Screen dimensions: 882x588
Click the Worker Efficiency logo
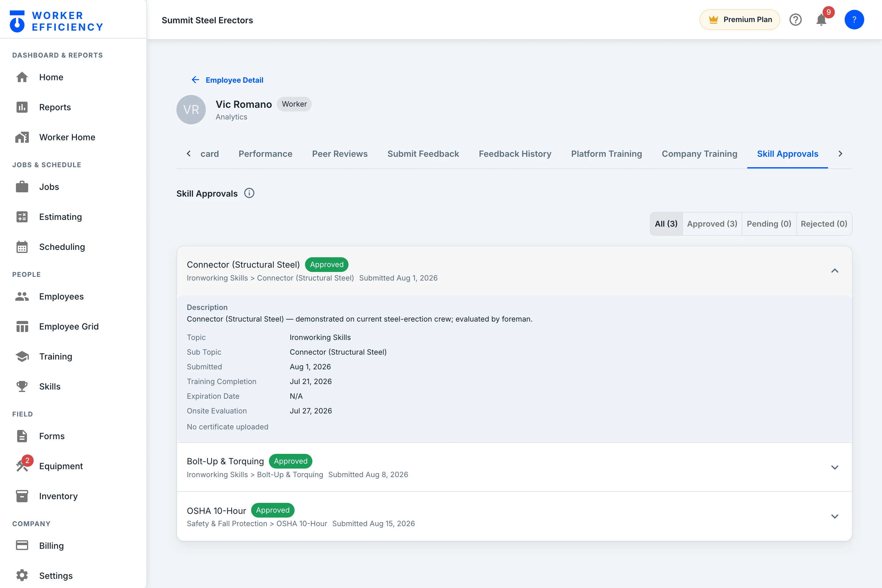click(x=56, y=21)
